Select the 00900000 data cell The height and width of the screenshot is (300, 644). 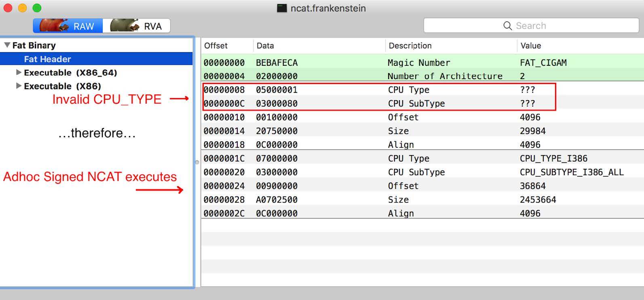point(277,186)
